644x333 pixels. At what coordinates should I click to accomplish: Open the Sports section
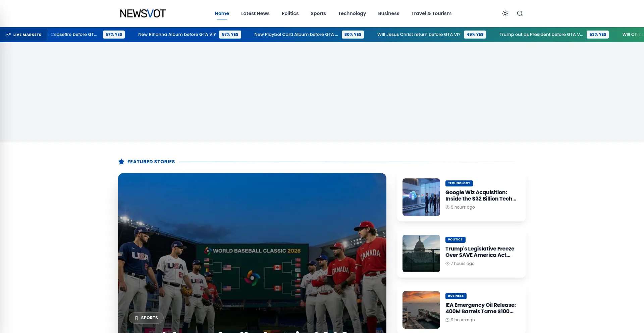click(318, 13)
